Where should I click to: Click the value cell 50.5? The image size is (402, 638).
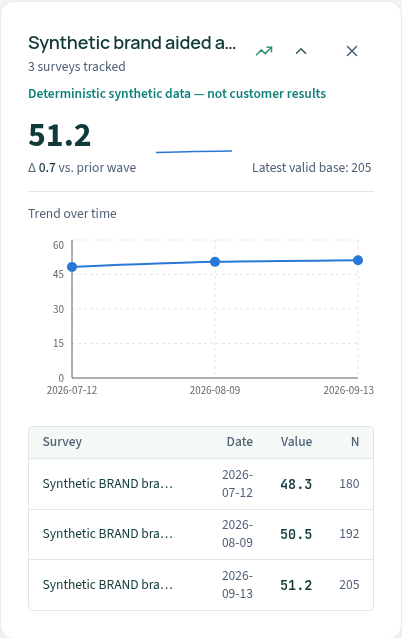296,534
